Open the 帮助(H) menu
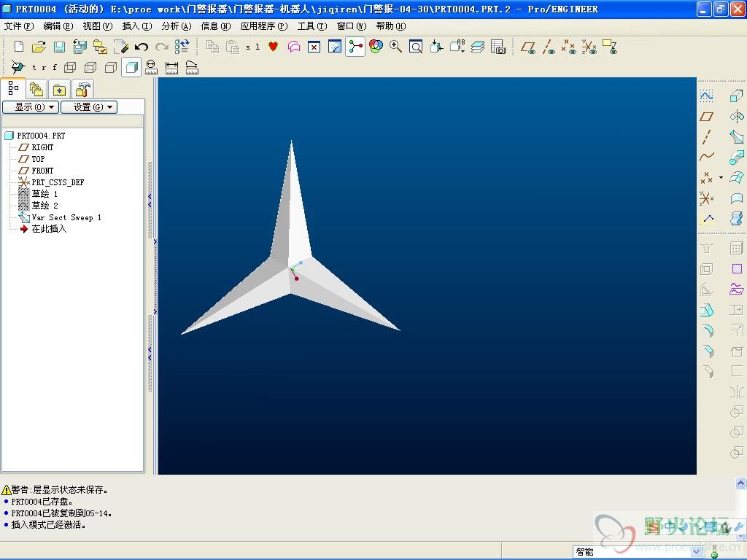 tap(391, 26)
